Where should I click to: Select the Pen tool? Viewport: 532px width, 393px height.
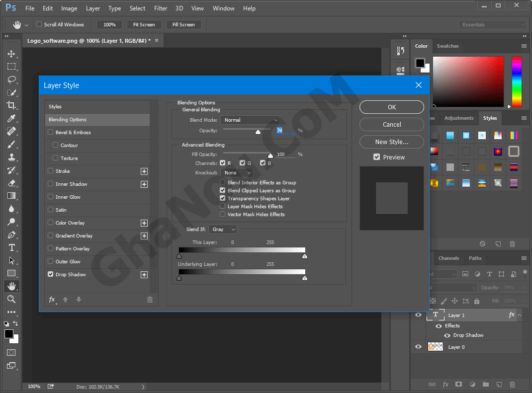click(x=11, y=235)
